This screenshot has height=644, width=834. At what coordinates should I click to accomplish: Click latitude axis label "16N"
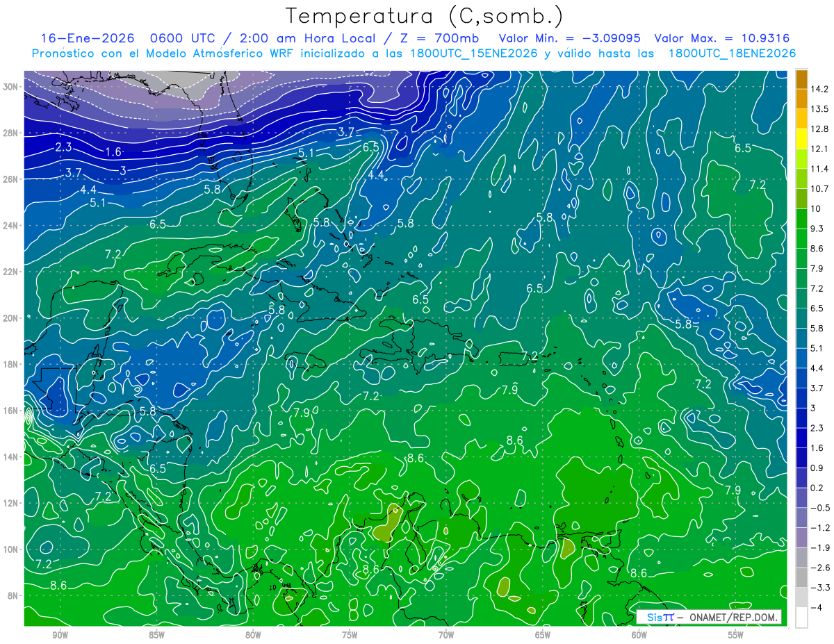[x=10, y=411]
